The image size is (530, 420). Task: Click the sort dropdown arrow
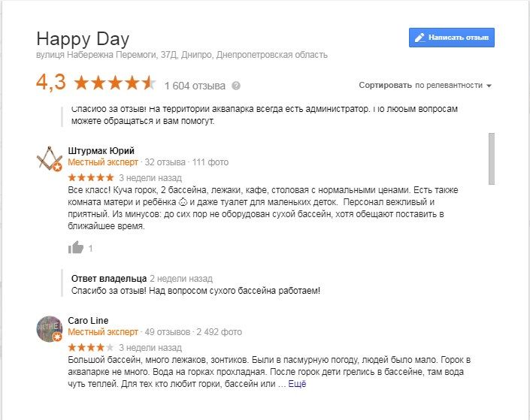point(489,86)
